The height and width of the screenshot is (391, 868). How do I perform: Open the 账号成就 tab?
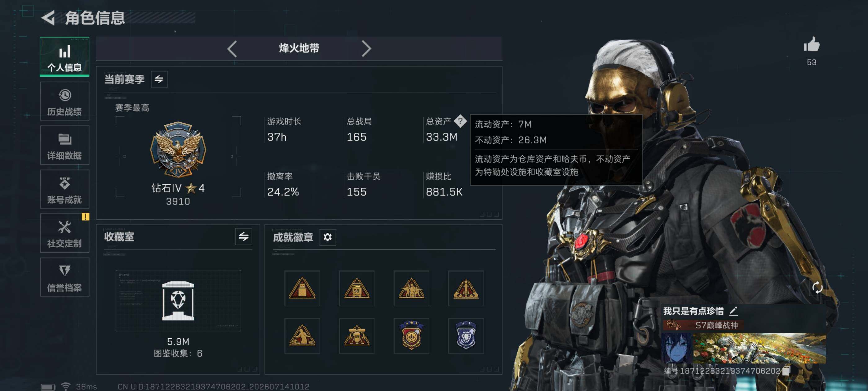point(65,189)
